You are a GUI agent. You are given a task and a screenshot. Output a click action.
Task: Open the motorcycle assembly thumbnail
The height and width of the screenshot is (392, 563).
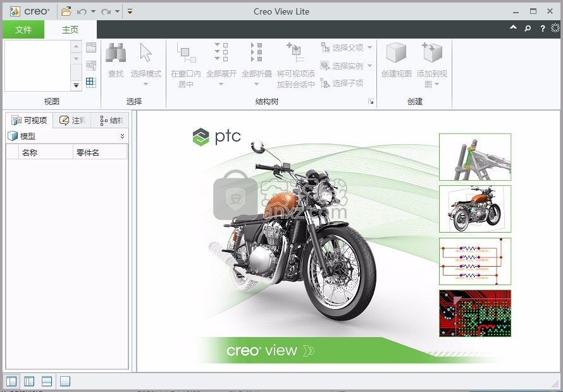tap(475, 209)
